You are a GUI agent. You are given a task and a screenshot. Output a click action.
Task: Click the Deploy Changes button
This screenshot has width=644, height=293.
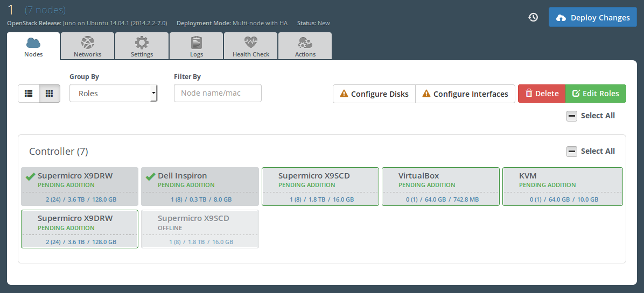click(593, 17)
